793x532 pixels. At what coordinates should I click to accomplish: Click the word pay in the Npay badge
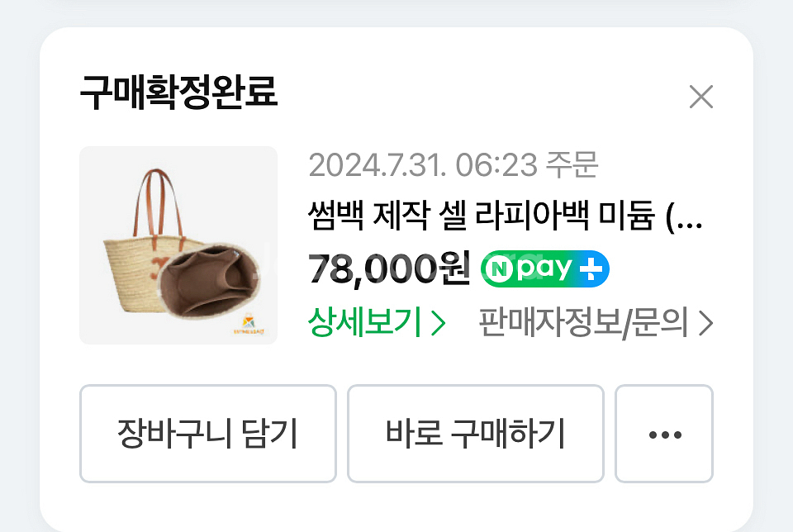pyautogui.click(x=544, y=269)
